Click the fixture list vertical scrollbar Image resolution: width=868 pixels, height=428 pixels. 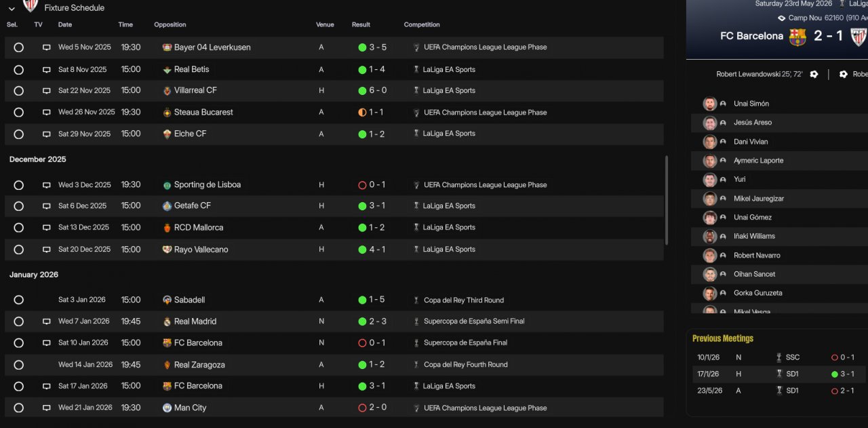[667, 200]
